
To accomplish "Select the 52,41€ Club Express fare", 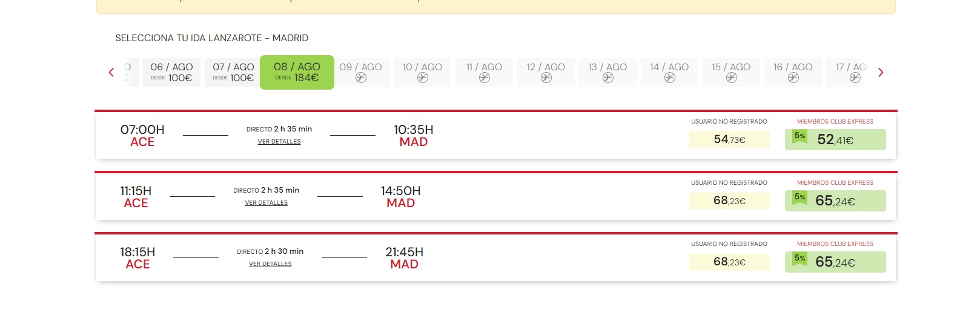I will pyautogui.click(x=835, y=140).
